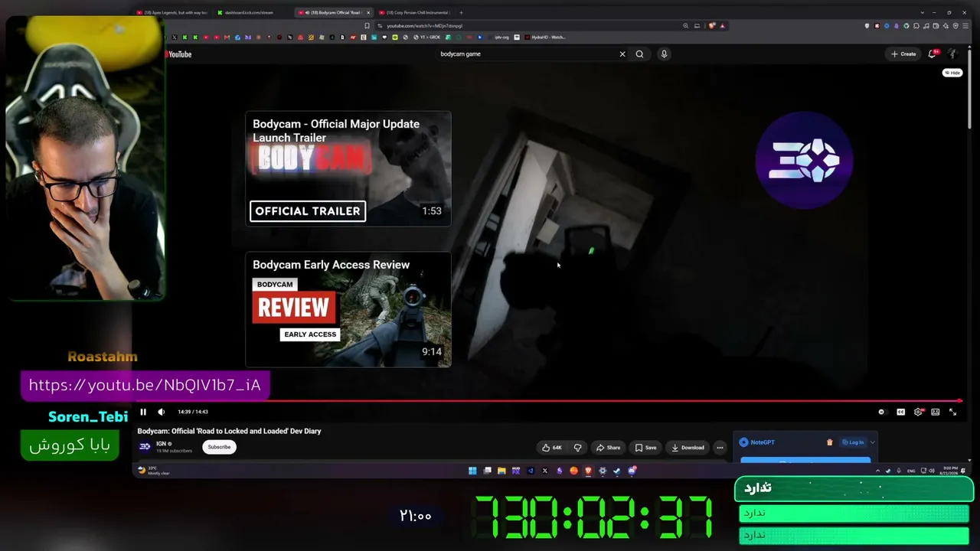Screen dimensions: 980x551
Task: Enter fullscreen mode on the video
Action: tap(952, 412)
